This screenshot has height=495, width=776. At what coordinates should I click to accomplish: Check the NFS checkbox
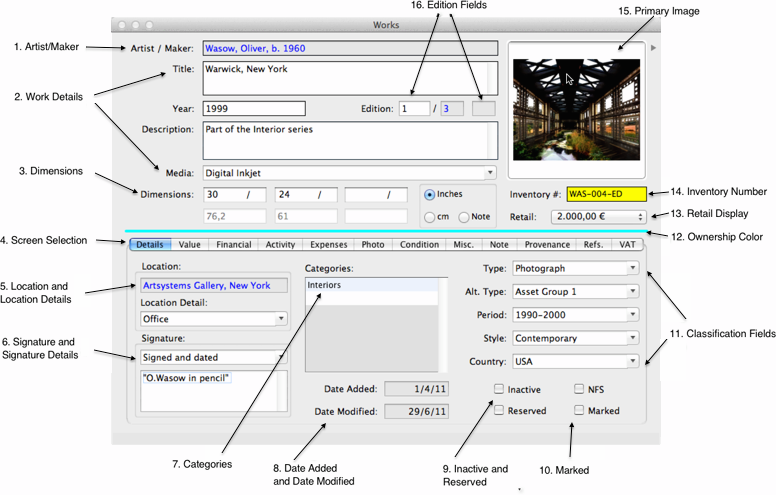click(579, 389)
